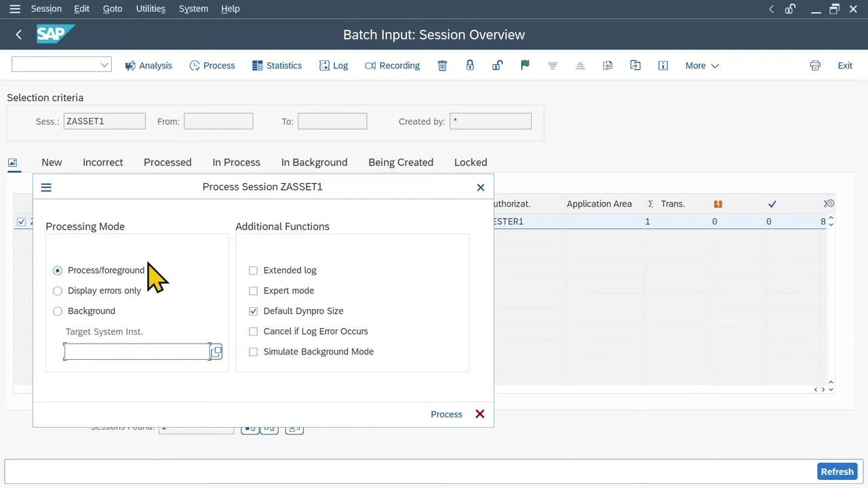Select Background processing mode
Image resolution: width=868 pixels, height=488 pixels.
click(58, 311)
